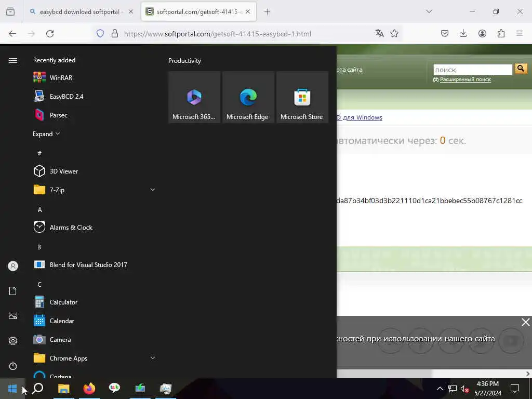Reload the current page
The height and width of the screenshot is (399, 532).
tap(50, 33)
